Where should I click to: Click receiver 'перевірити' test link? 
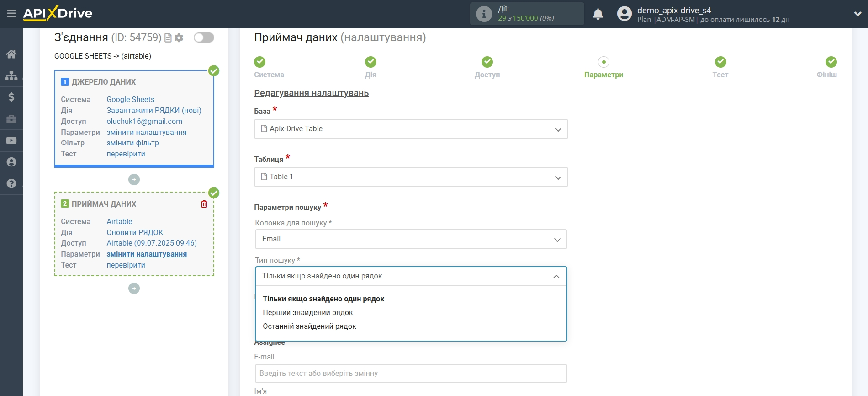126,265
